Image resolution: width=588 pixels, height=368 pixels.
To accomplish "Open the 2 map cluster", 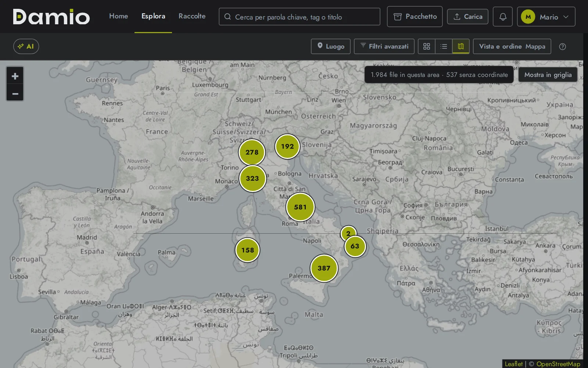I will tap(348, 233).
